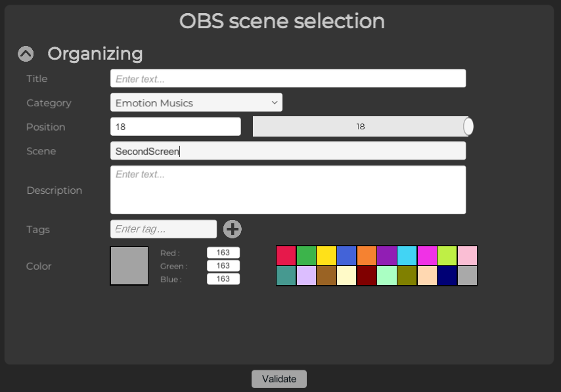
Task: Pick the yellow swatch
Action: click(326, 255)
